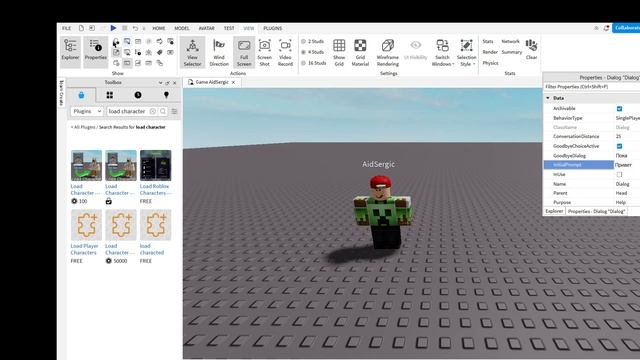Open the Toolbox Inventory grid tab

tap(109, 95)
